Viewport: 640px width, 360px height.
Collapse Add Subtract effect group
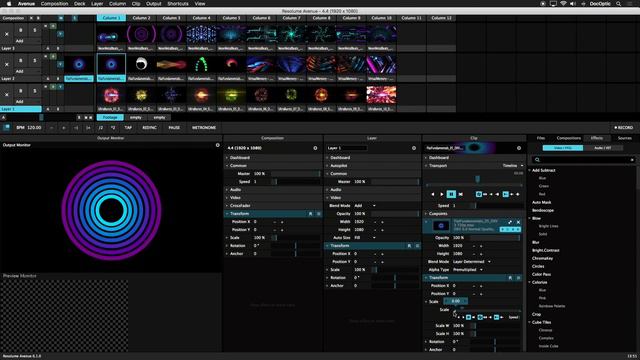(530, 170)
